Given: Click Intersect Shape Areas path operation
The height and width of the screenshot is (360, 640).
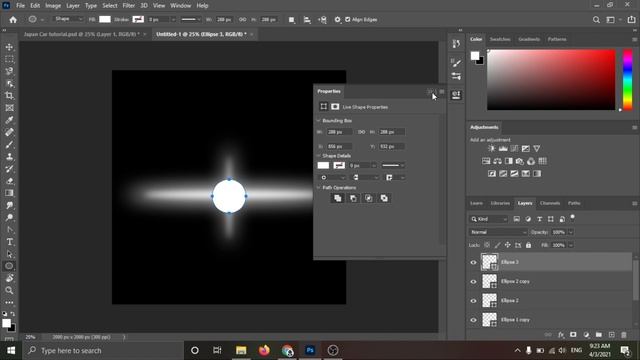Looking at the screenshot, I should click(369, 198).
